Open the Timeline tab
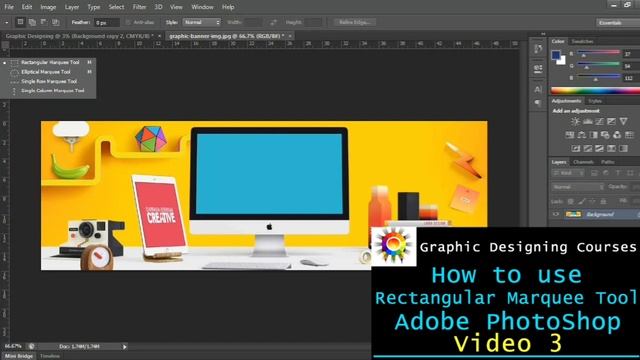The image size is (640, 360). (50, 356)
